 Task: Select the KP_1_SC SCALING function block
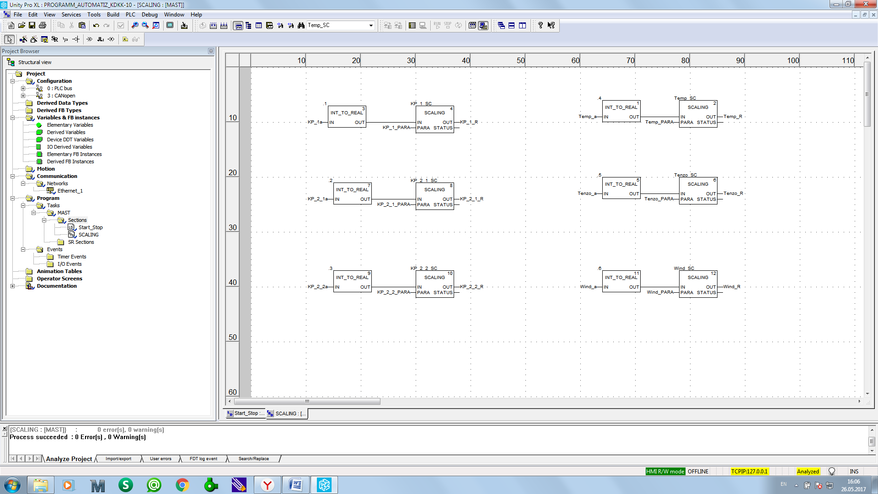[x=435, y=120]
